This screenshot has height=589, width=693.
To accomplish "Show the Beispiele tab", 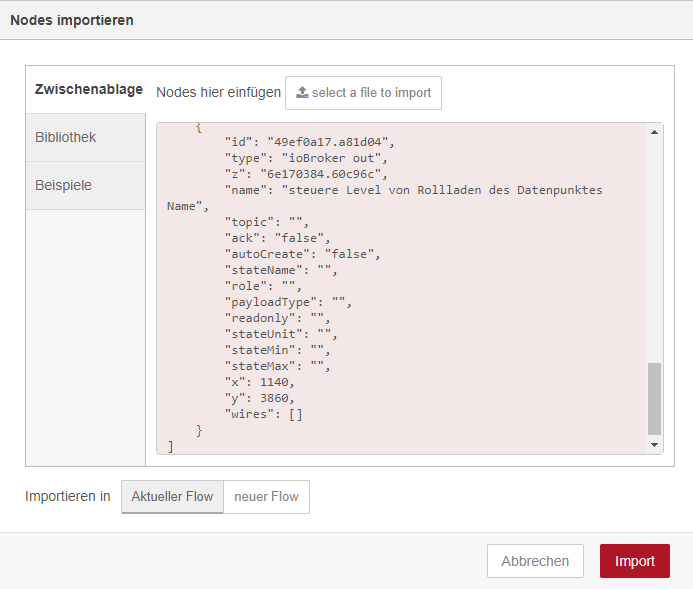I will pyautogui.click(x=63, y=185).
